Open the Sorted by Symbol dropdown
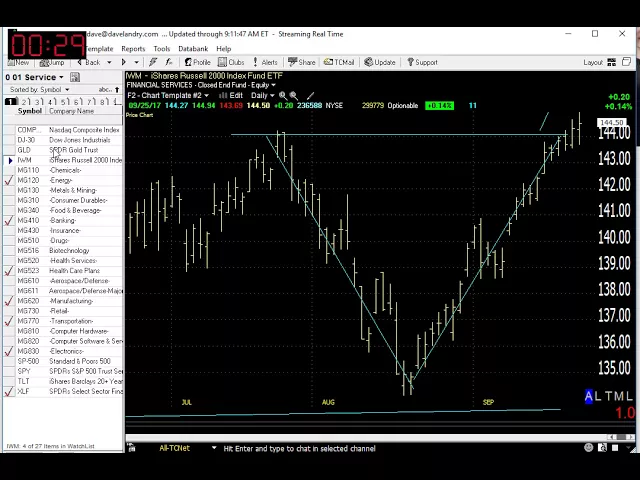This screenshot has height=480, width=640. pyautogui.click(x=40, y=89)
